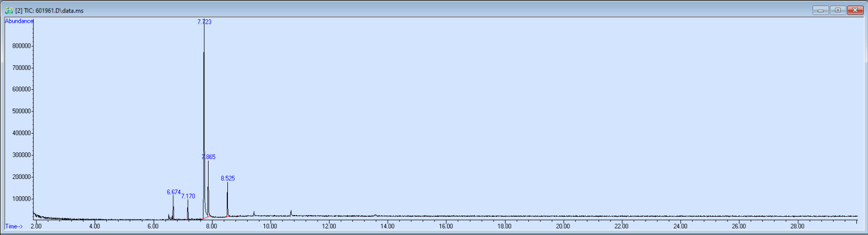Click the 12.00 time axis label
The width and height of the screenshot is (868, 235).
click(x=329, y=226)
